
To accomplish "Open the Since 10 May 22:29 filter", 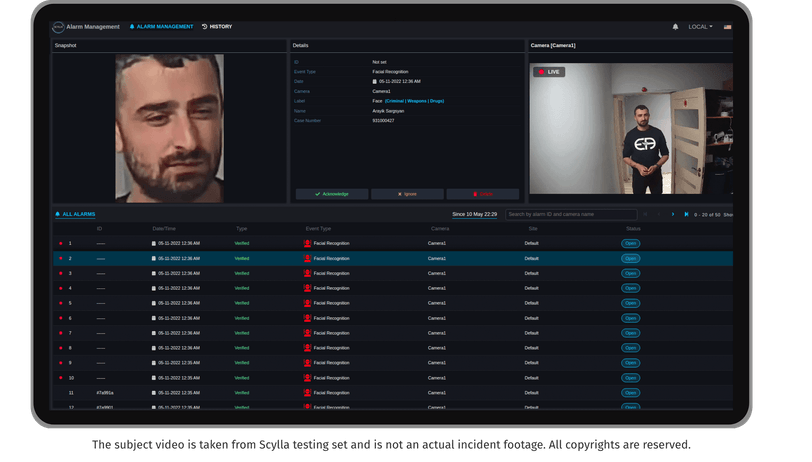I will pyautogui.click(x=474, y=214).
